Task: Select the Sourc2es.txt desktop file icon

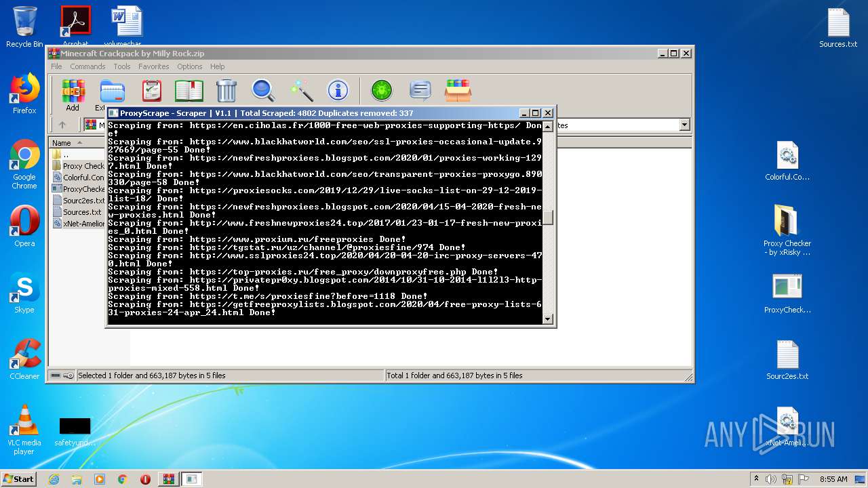Action: coord(787,359)
